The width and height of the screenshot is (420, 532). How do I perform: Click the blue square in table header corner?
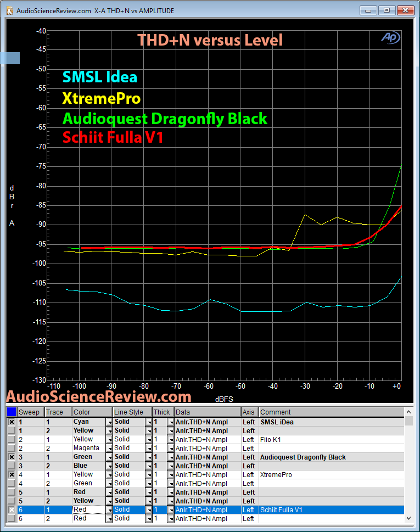click(12, 412)
